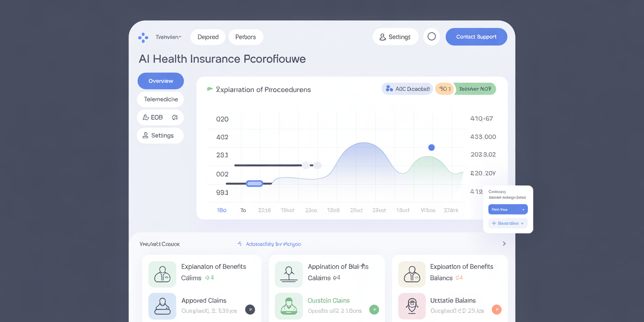Click the small icon before the blue link
Screen dimensions: 644x322
239,244
